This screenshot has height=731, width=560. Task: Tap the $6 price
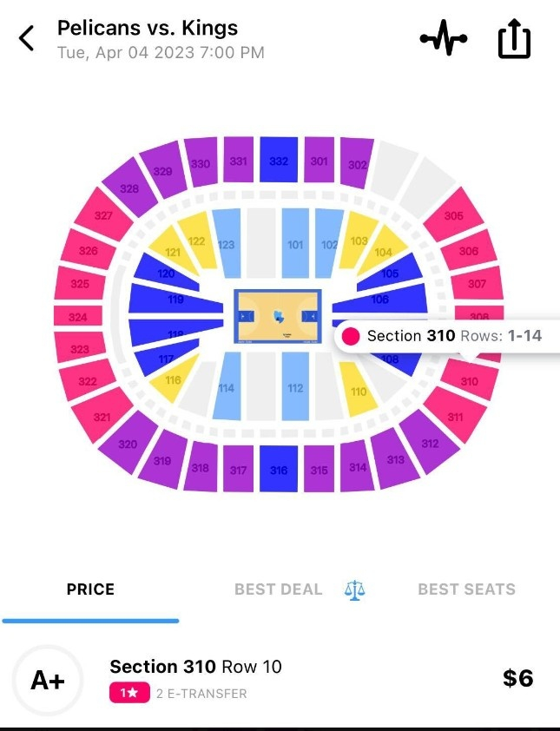(x=517, y=678)
